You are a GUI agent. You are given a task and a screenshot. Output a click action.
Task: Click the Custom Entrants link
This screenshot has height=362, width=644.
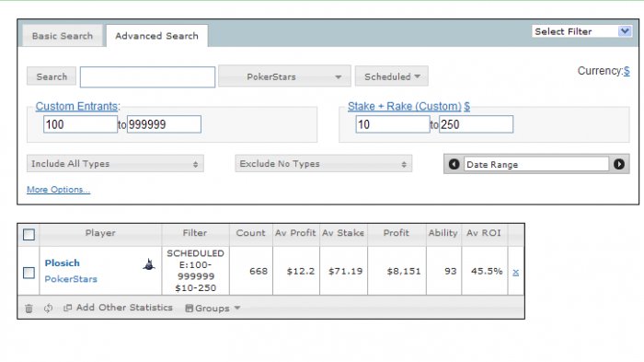coord(76,106)
